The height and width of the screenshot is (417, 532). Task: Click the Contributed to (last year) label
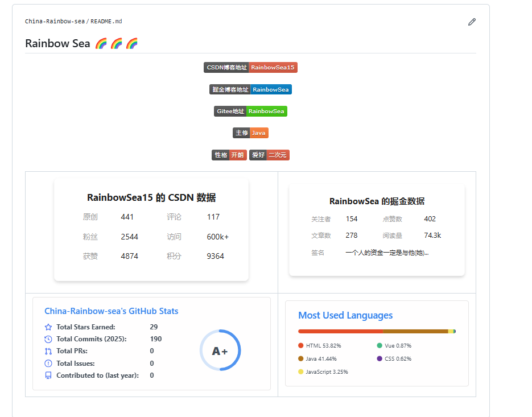(98, 375)
